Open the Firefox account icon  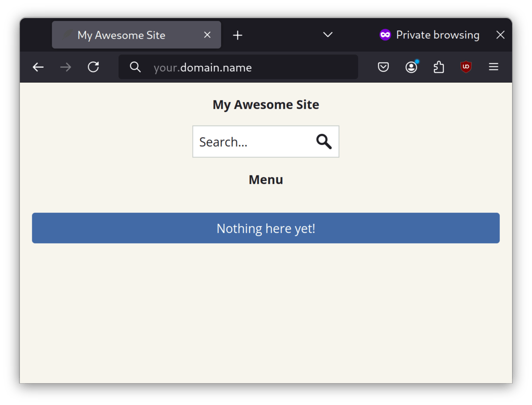click(411, 67)
